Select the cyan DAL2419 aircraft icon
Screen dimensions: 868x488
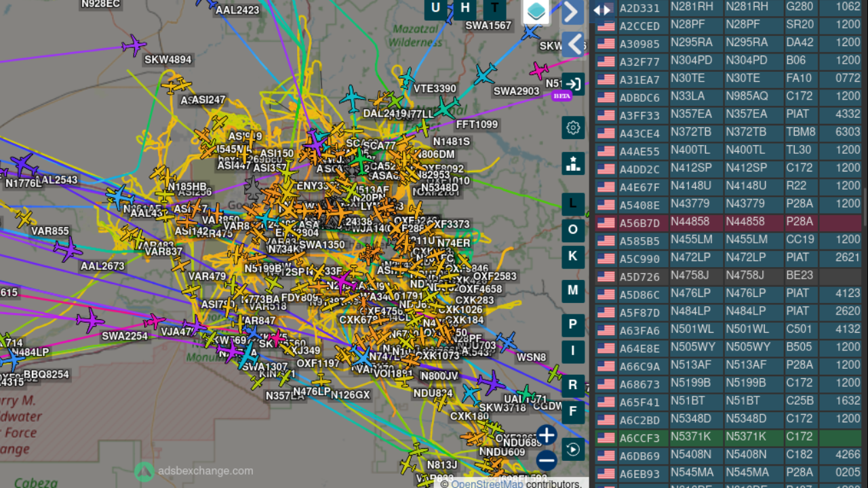coord(352,98)
